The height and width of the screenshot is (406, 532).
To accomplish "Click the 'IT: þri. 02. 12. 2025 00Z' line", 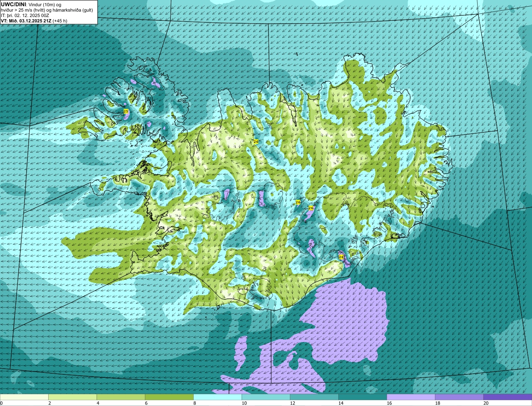I will (25, 15).
